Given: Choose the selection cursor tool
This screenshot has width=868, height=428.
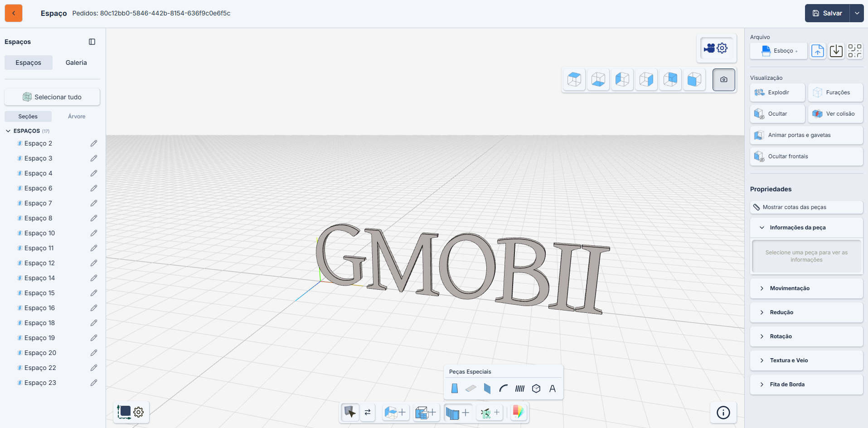Looking at the screenshot, I should click(x=350, y=412).
